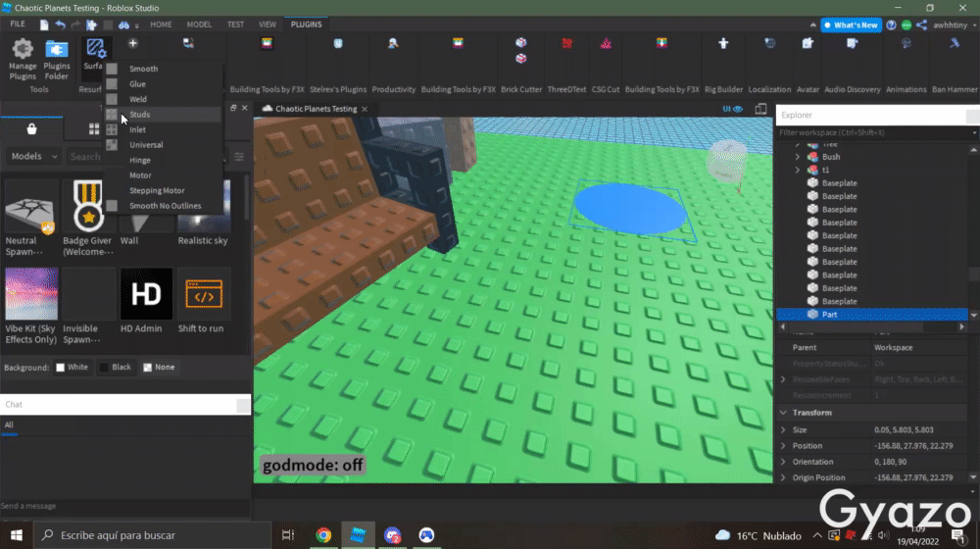Viewport: 980px width, 549px height.
Task: Click the Send a message chat input
Action: click(125, 506)
